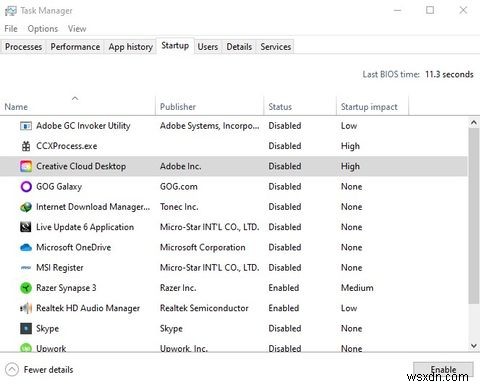Open the Options menu
The image size is (480, 387).
(43, 29)
